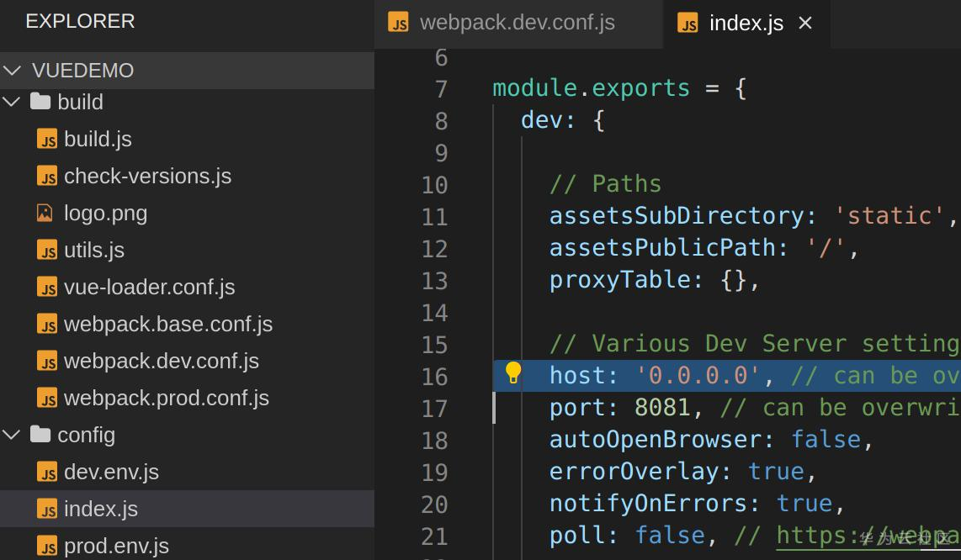Click the '// Paths' comment
This screenshot has width=961, height=560.
point(606,183)
